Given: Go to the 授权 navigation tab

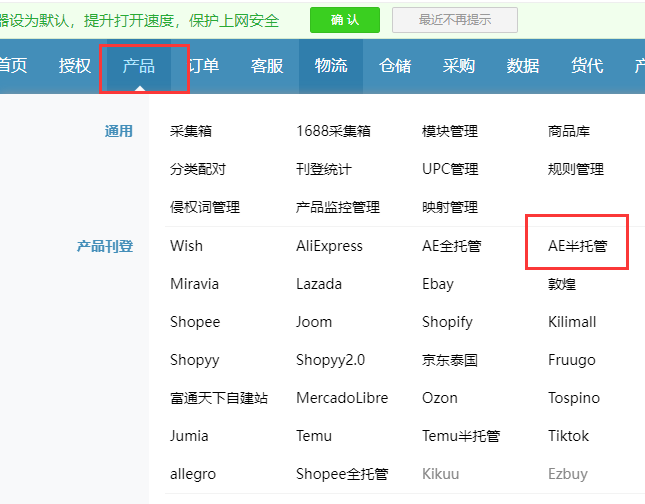Looking at the screenshot, I should [x=75, y=66].
